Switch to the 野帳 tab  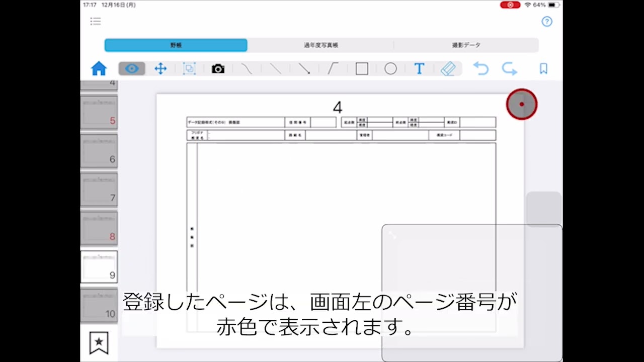pyautogui.click(x=176, y=45)
